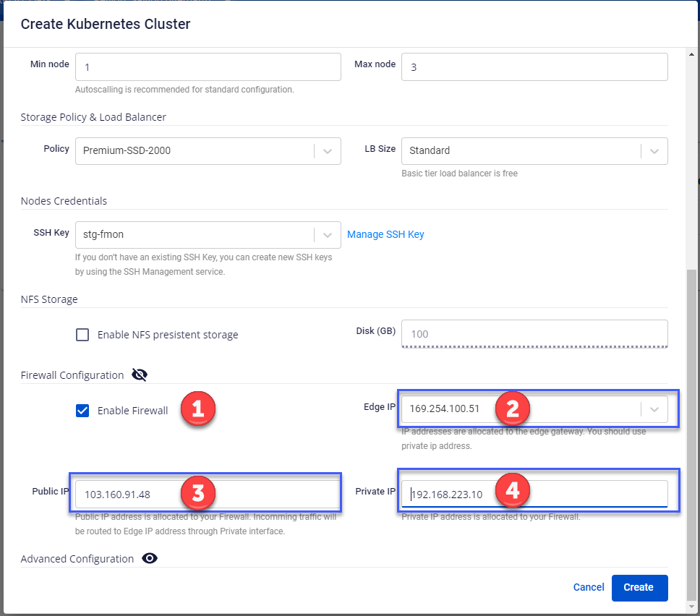Image resolution: width=700 pixels, height=616 pixels.
Task: Focus the Max node input field
Action: click(x=534, y=67)
